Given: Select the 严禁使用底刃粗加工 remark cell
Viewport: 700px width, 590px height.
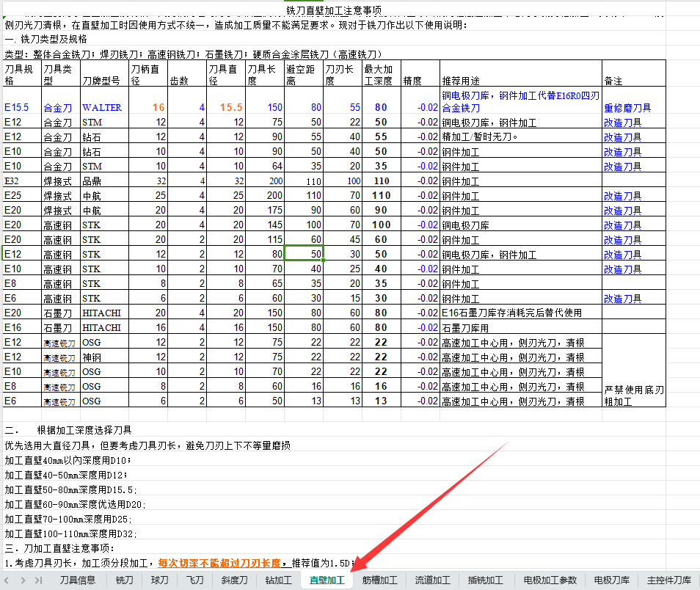Looking at the screenshot, I should point(633,371).
